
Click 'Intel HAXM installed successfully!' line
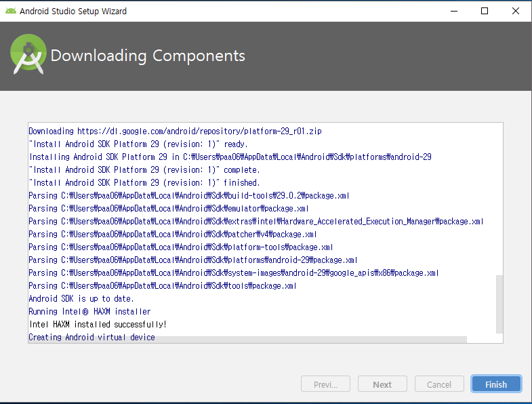click(x=98, y=325)
